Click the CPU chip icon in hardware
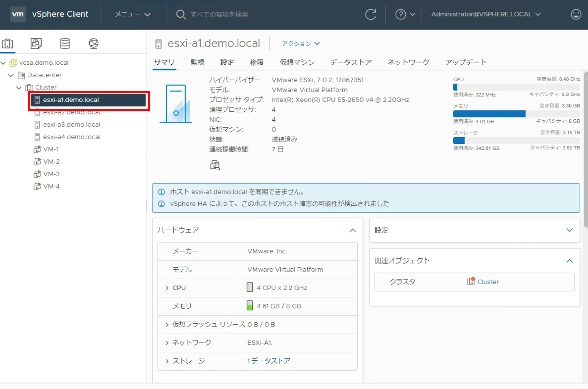Viewport: 588px width, 389px height. [250, 287]
